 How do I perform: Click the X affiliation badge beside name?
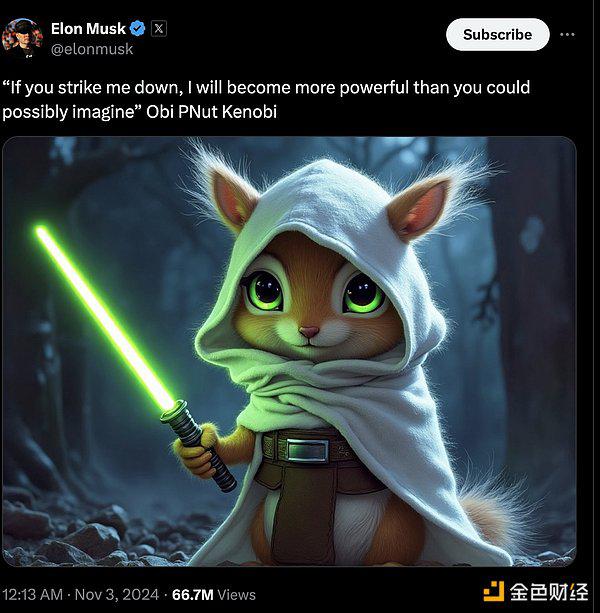pyautogui.click(x=159, y=29)
